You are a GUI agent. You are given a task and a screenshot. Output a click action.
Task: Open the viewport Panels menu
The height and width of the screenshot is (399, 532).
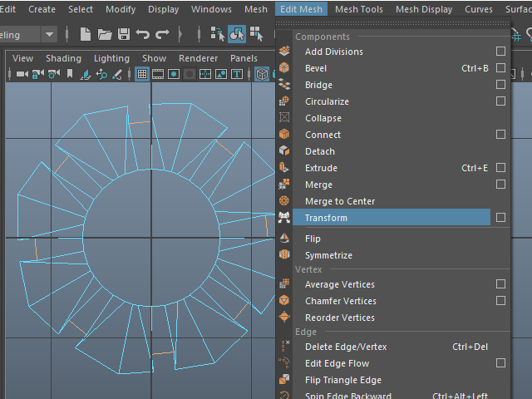pos(244,58)
